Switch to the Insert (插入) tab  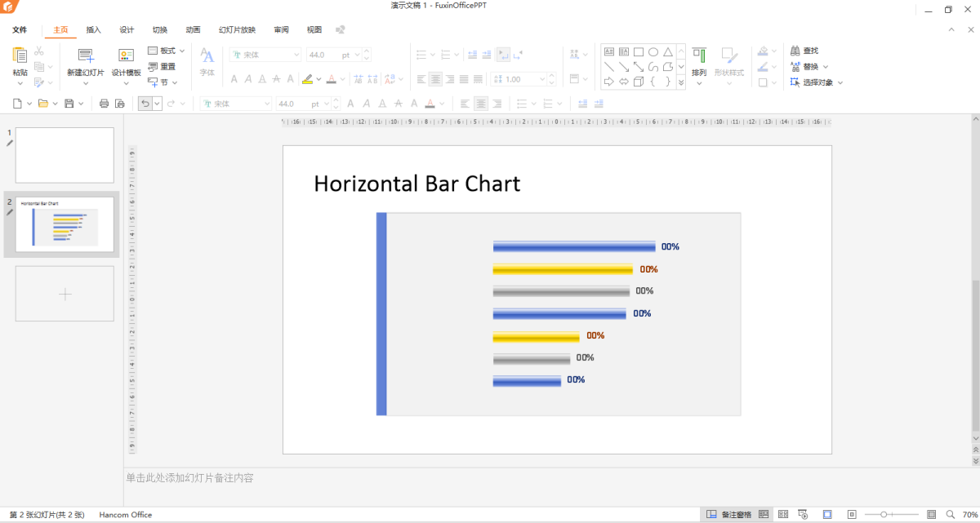pos(94,30)
